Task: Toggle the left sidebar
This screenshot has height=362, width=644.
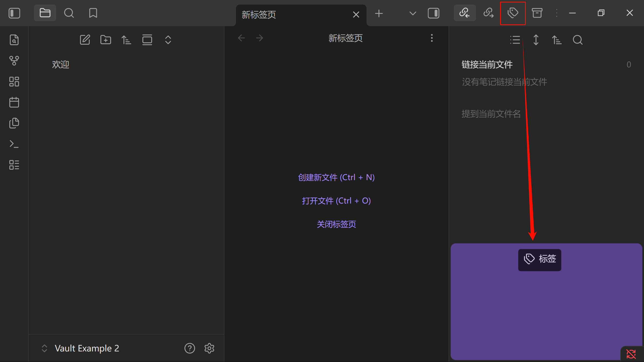Action: [x=14, y=13]
